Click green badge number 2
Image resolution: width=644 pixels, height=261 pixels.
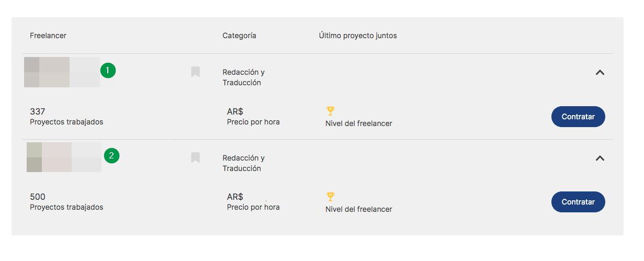pyautogui.click(x=111, y=155)
